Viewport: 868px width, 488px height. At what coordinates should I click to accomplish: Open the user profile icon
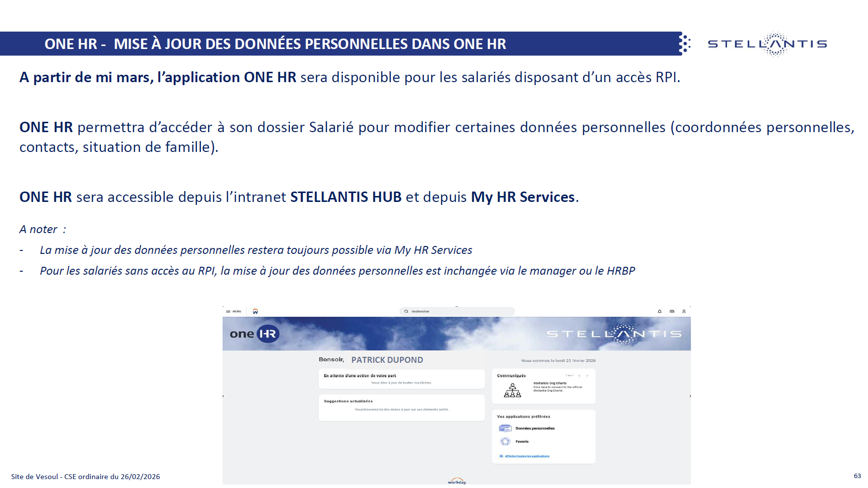(x=684, y=311)
